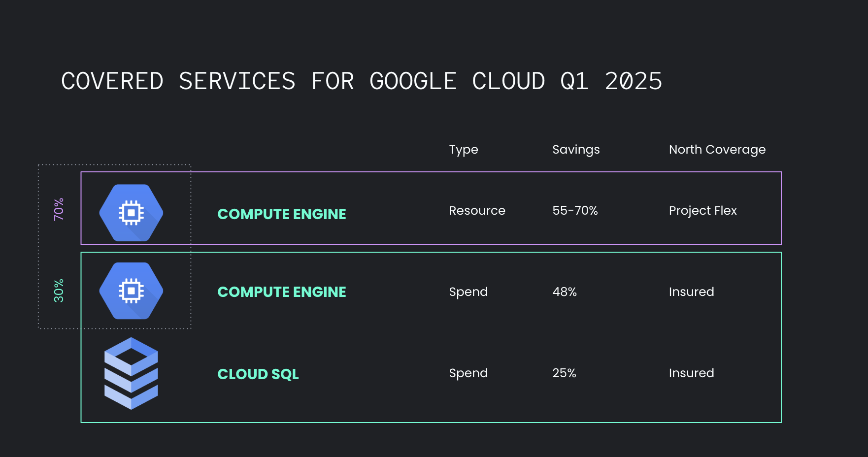Click the Project Flex coverage text
This screenshot has width=868, height=457.
pos(702,211)
